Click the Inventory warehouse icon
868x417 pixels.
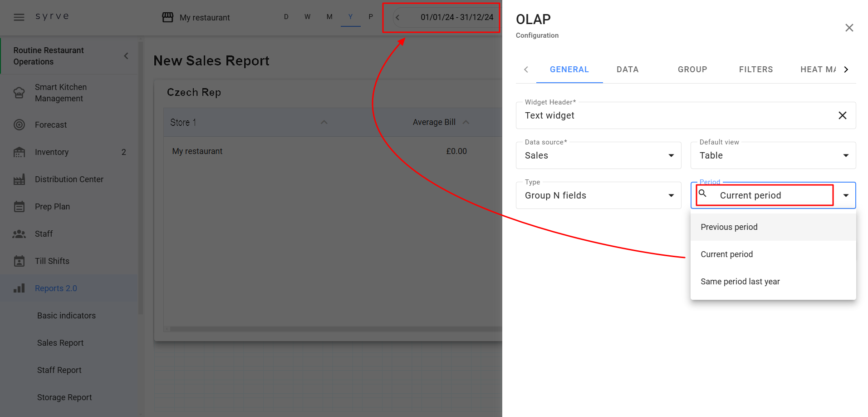(19, 152)
